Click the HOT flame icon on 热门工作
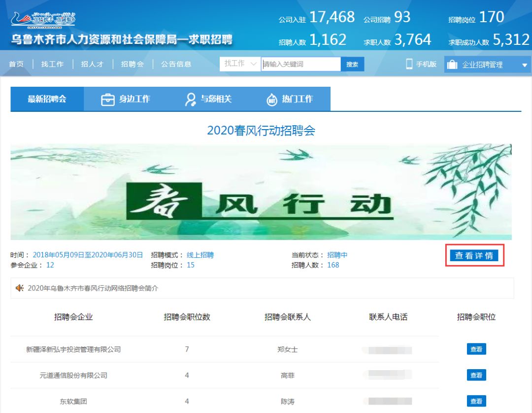The width and height of the screenshot is (532, 413). [271, 99]
